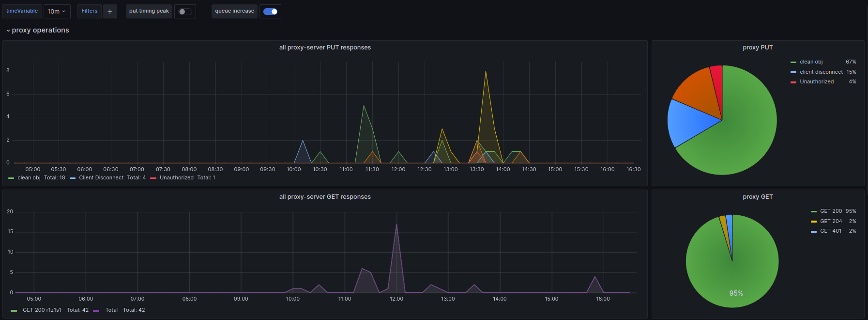Click the timeVariable label
868x320 pixels.
tap(22, 11)
